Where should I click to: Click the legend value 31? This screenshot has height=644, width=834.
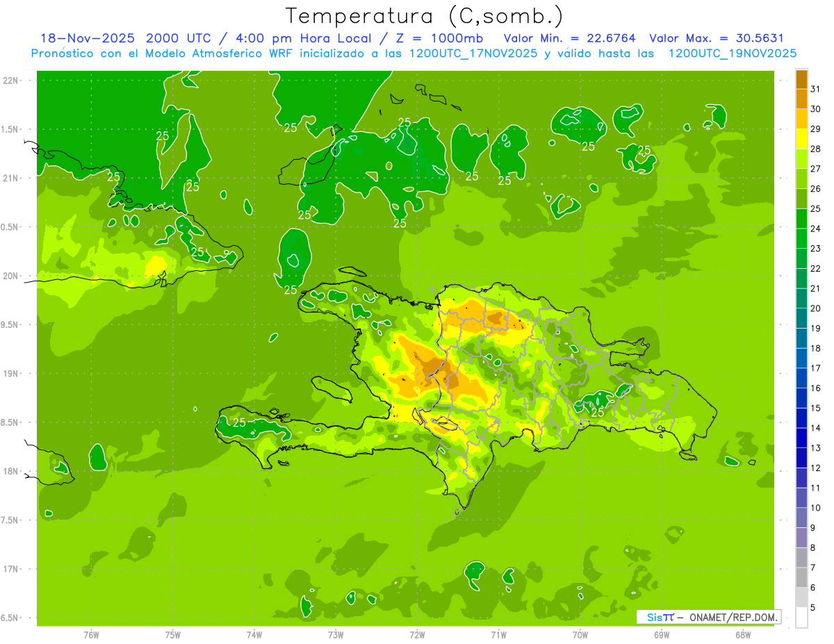click(x=816, y=89)
